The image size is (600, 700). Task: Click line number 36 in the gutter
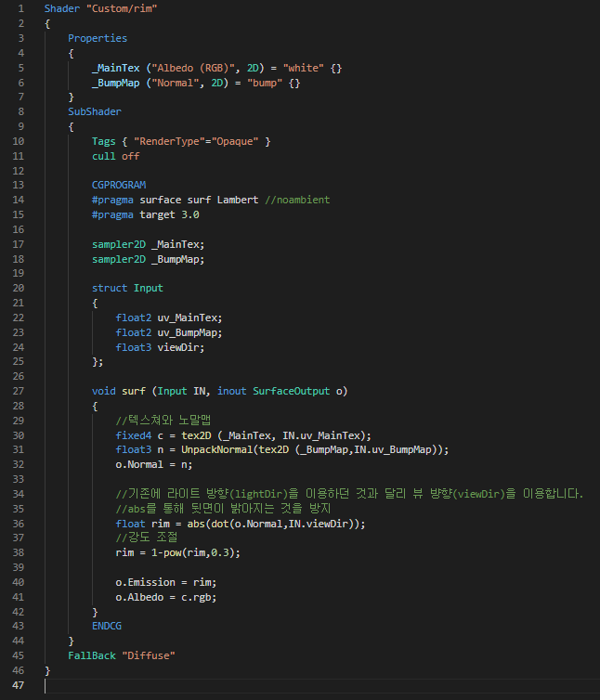[18, 524]
